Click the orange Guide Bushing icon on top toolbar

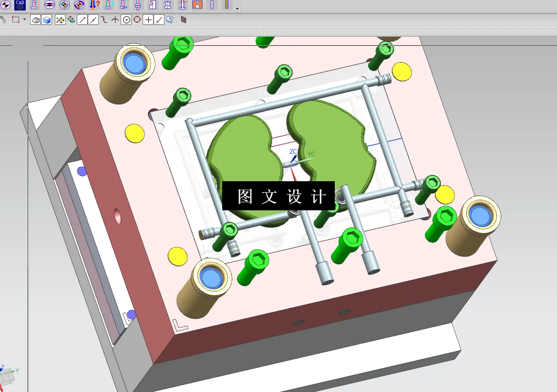197,5
